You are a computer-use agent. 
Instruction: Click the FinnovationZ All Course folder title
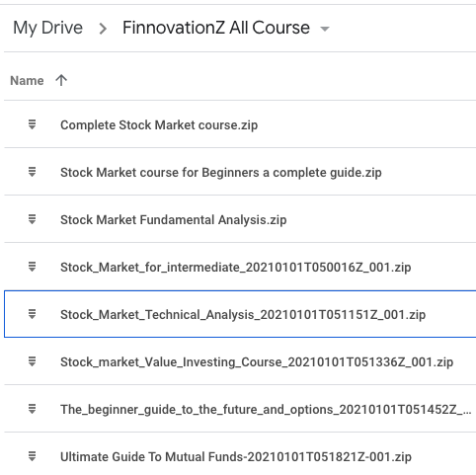(216, 28)
